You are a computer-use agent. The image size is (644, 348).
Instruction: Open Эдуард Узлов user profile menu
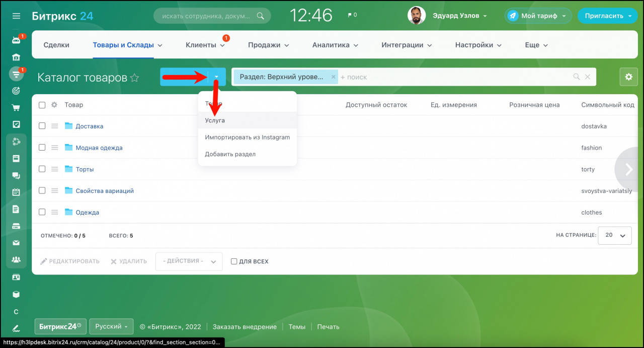[460, 16]
